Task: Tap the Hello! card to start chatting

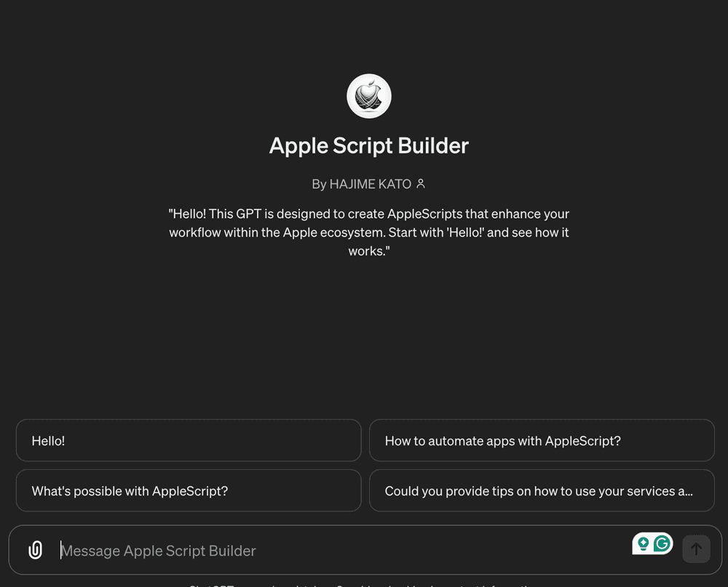Action: coord(189,440)
